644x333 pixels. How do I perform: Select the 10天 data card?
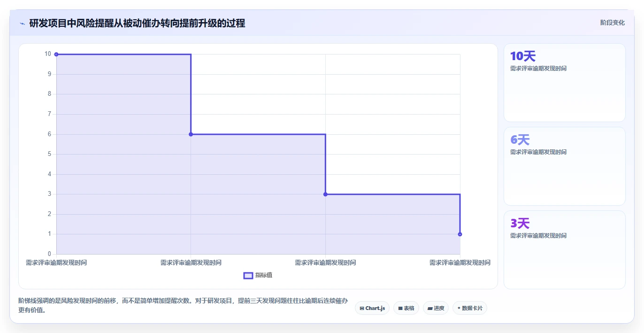(x=564, y=83)
